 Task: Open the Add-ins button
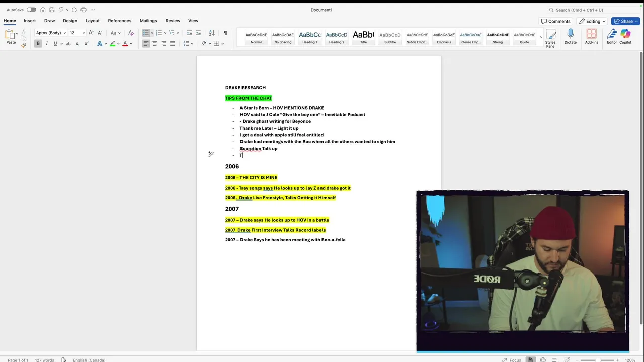point(592,37)
